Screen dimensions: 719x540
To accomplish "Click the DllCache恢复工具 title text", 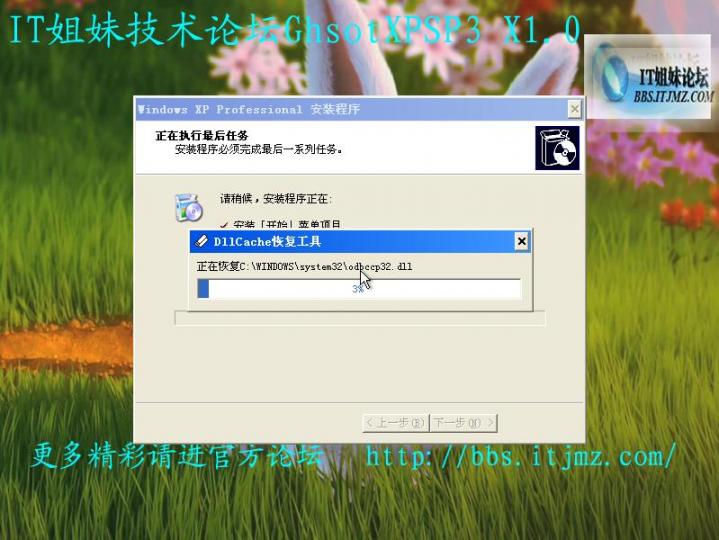I will [267, 242].
